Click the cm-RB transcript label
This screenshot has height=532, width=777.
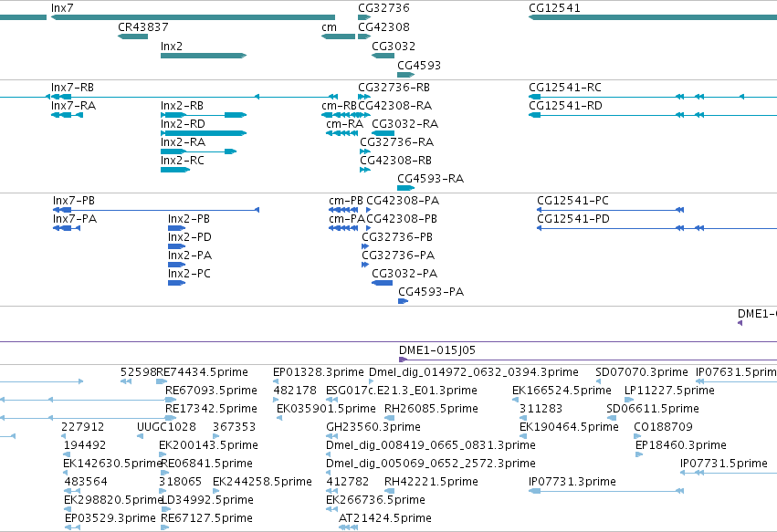click(339, 106)
